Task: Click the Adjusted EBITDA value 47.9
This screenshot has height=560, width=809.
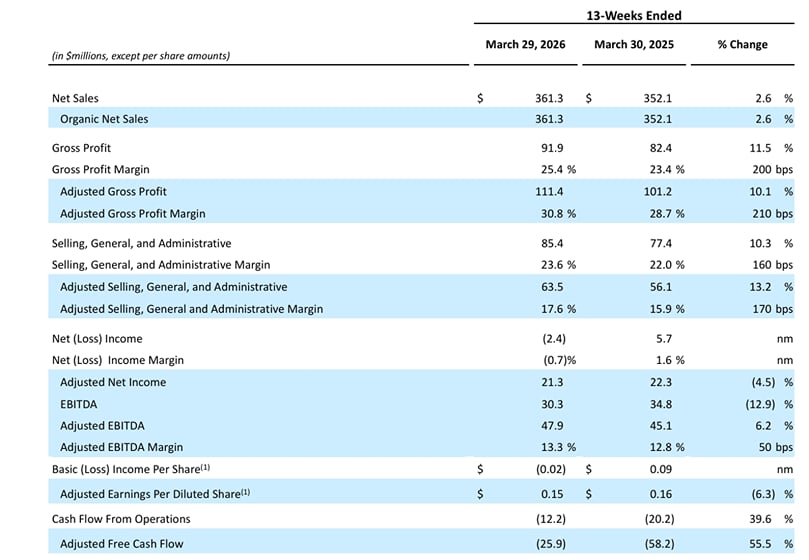Action: pyautogui.click(x=552, y=426)
